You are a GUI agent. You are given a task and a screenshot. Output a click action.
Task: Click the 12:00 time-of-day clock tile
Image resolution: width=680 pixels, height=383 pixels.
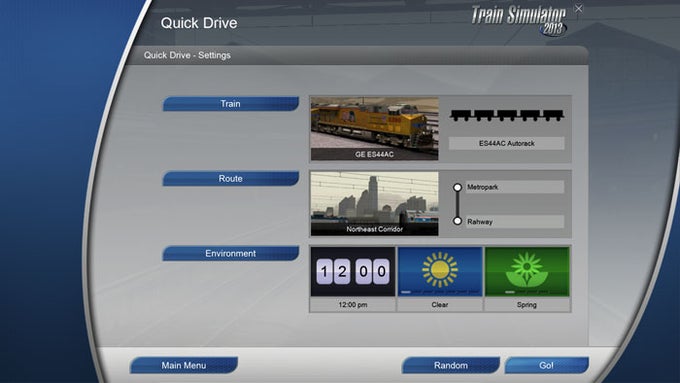353,272
